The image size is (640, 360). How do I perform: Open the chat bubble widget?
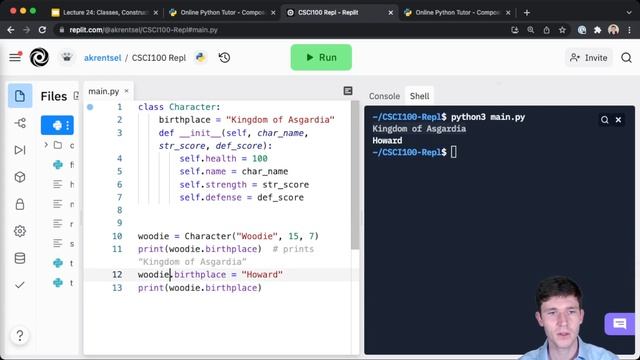(620, 324)
